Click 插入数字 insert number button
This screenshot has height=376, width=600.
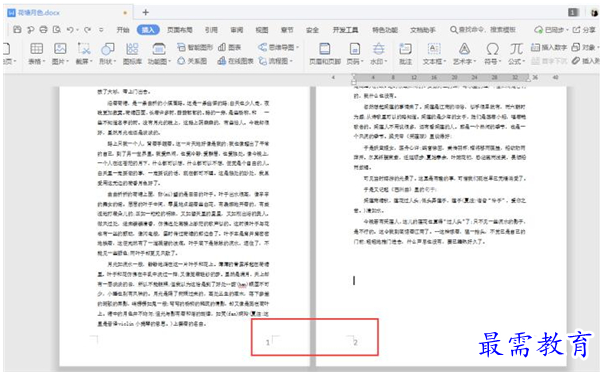point(549,47)
